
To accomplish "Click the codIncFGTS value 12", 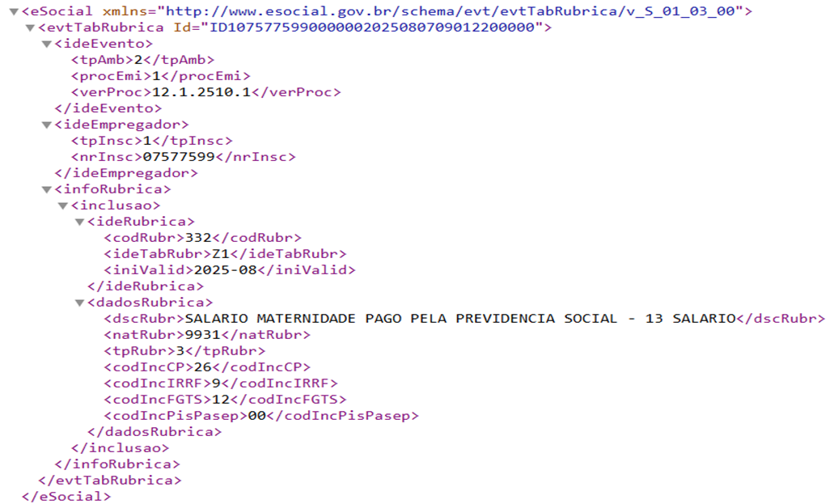I will coord(221,400).
